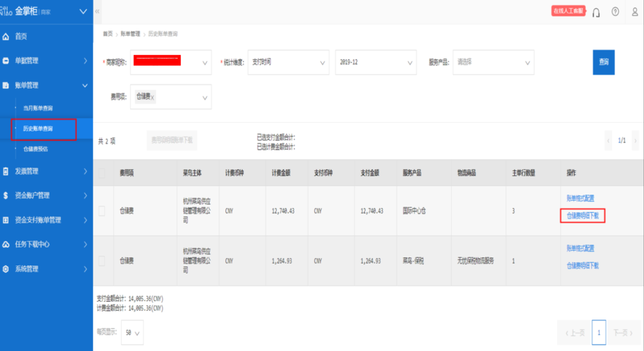Expand the 系统管理 arrow
Image resolution: width=644 pixels, height=351 pixels.
tap(85, 269)
